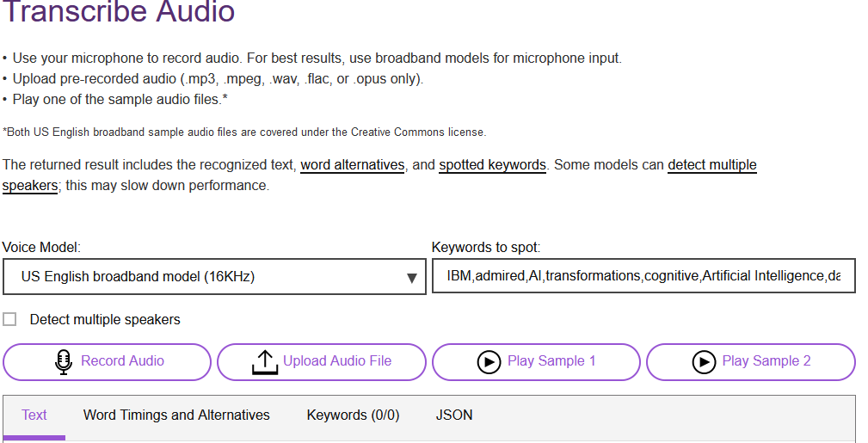868x443 pixels.
Task: Select the Keywords (0/0) tab
Action: [x=353, y=415]
